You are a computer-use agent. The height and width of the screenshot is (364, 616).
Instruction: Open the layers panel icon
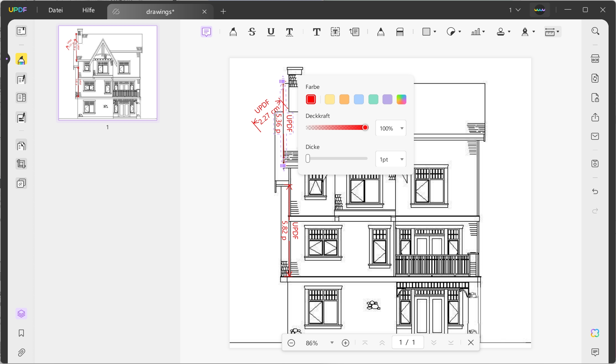pyautogui.click(x=21, y=314)
